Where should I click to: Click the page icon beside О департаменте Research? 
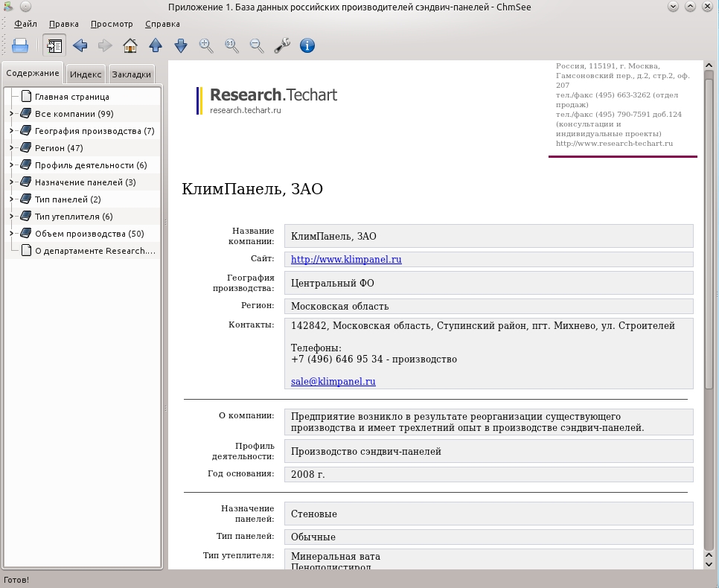(26, 250)
